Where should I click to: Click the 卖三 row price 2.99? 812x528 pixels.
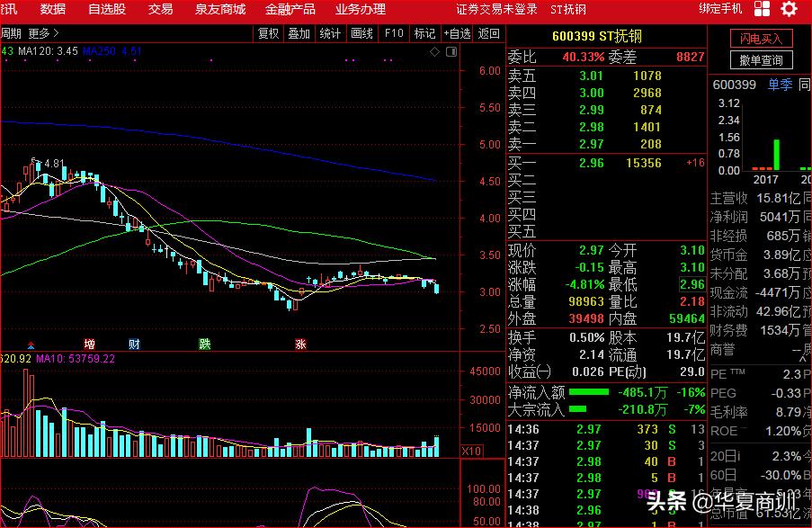click(591, 110)
